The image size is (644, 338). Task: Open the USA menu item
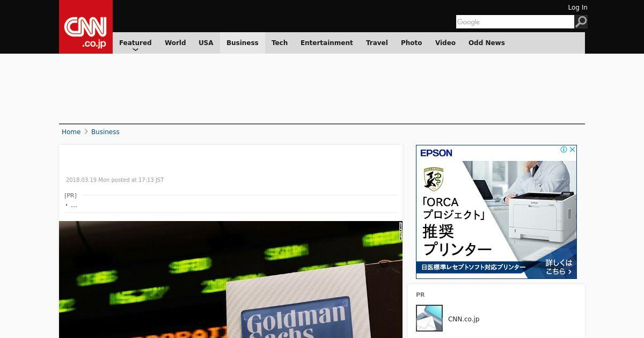pos(206,43)
